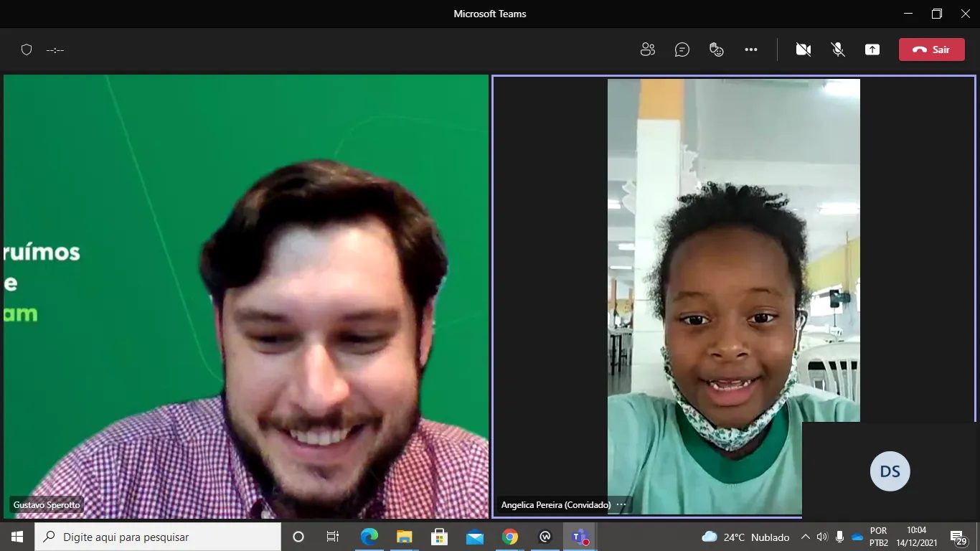The image size is (980, 551).
Task: Click the Windows search box
Action: pyautogui.click(x=158, y=537)
